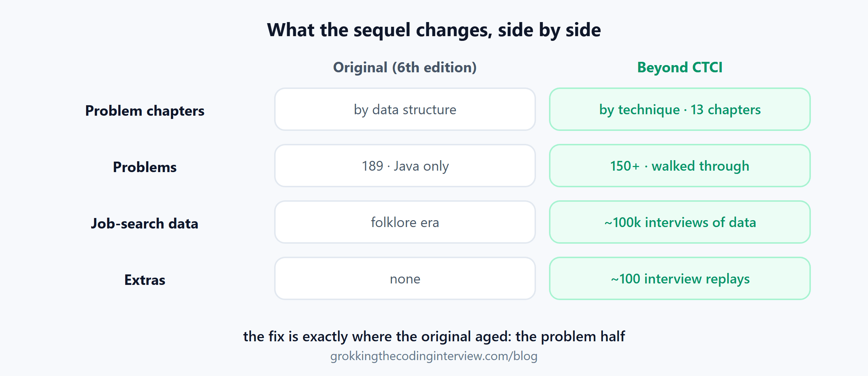
Task: Click the '~100 interview replays' card
Action: pos(680,278)
